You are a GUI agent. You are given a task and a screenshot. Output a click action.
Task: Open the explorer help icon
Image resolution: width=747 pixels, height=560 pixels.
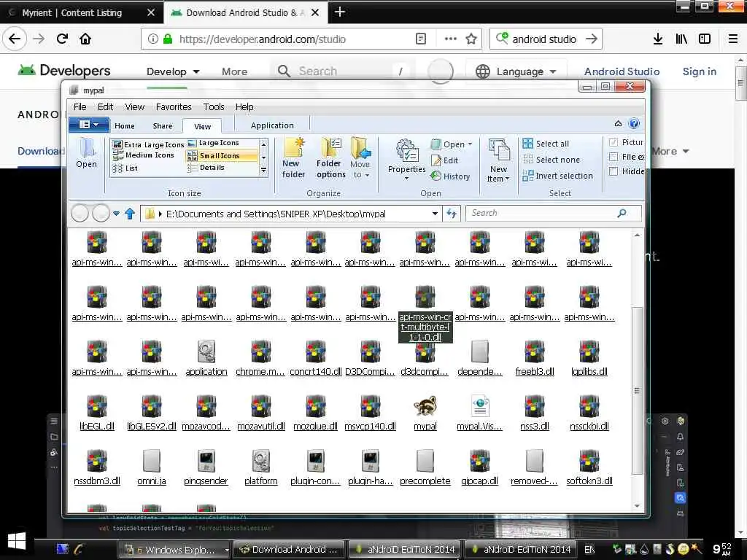click(x=634, y=124)
